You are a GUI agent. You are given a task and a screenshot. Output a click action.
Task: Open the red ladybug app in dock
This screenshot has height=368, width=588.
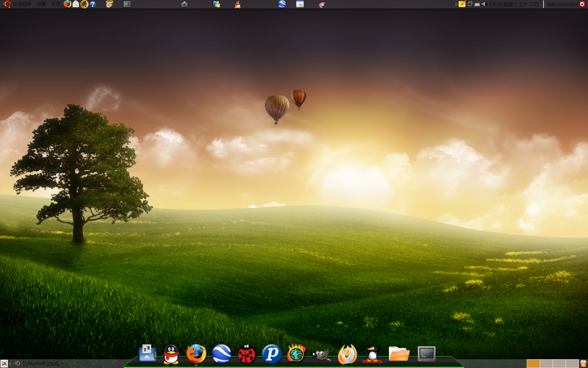coord(247,354)
